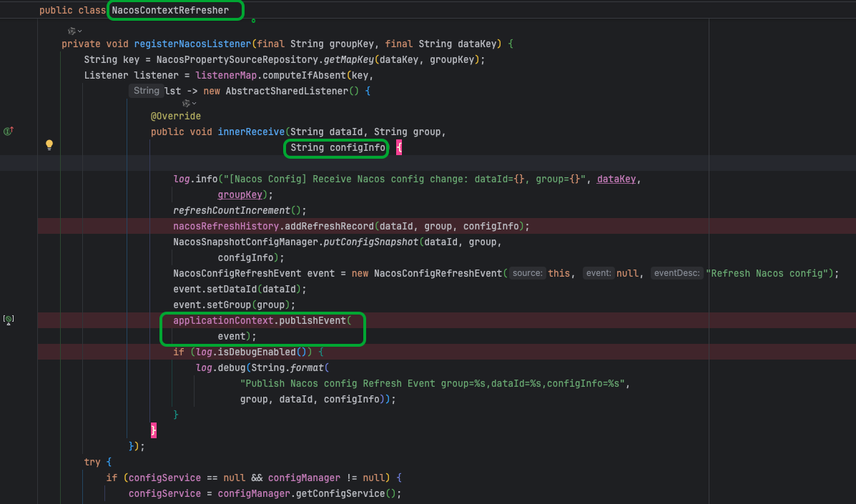The height and width of the screenshot is (504, 856).
Task: Click the registerNacosListener method name
Action: tap(192, 44)
